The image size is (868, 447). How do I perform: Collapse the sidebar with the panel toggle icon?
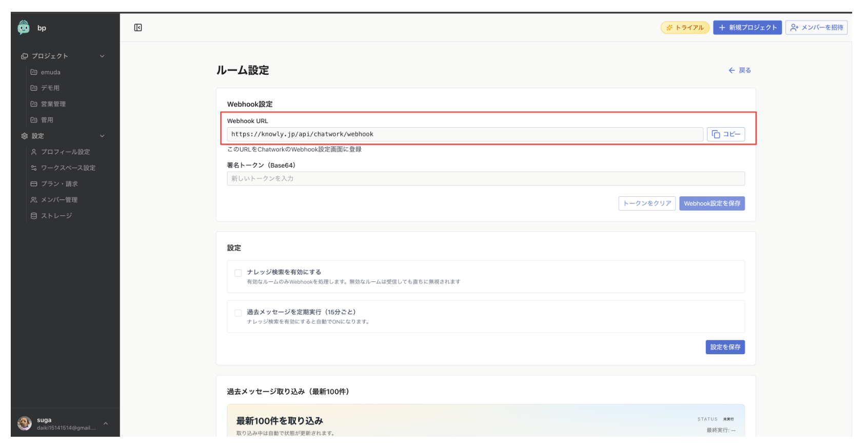point(138,28)
